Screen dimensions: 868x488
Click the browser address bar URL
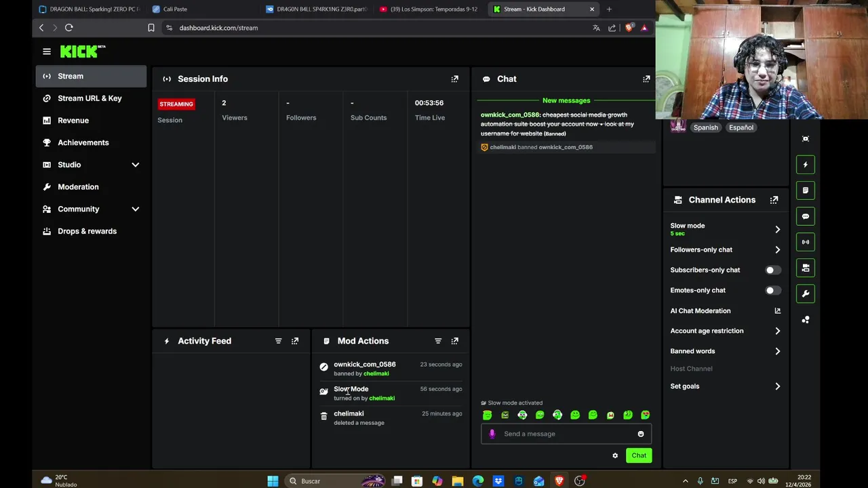pyautogui.click(x=218, y=28)
